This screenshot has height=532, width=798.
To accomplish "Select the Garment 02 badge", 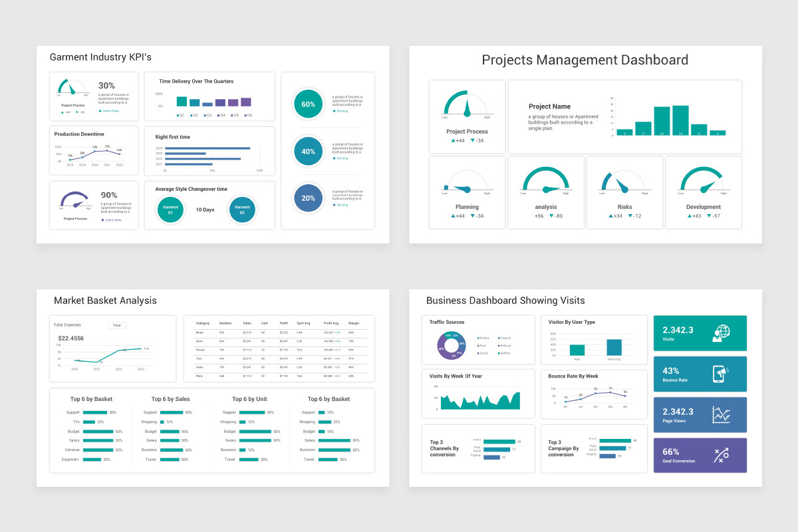I will tap(242, 210).
